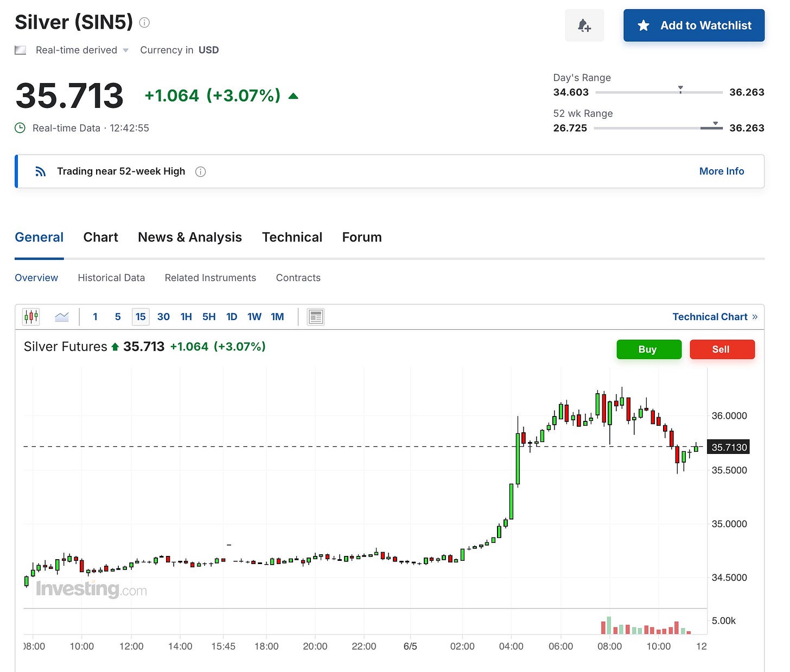This screenshot has height=672, width=790.
Task: Open Related Instruments sub-tab
Action: (x=211, y=278)
